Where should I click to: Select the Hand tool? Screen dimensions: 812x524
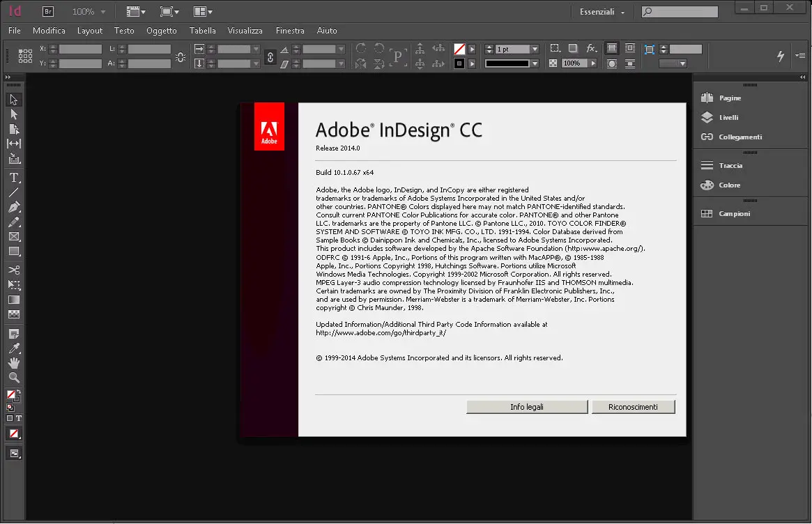click(x=14, y=363)
